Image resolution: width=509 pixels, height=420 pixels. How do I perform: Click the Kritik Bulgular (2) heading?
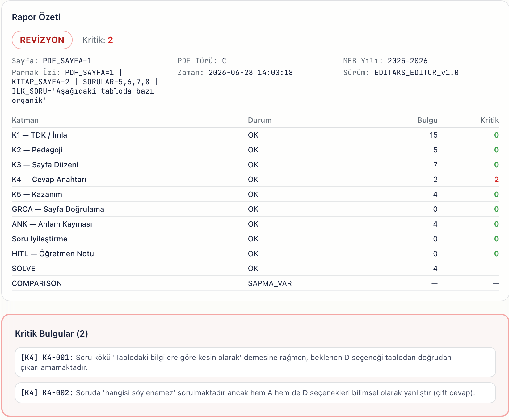coord(52,334)
